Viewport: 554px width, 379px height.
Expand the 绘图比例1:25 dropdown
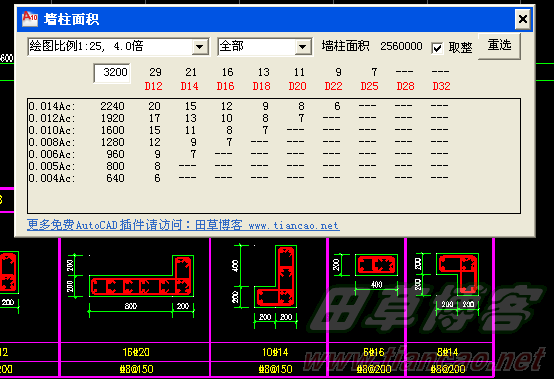(200, 47)
